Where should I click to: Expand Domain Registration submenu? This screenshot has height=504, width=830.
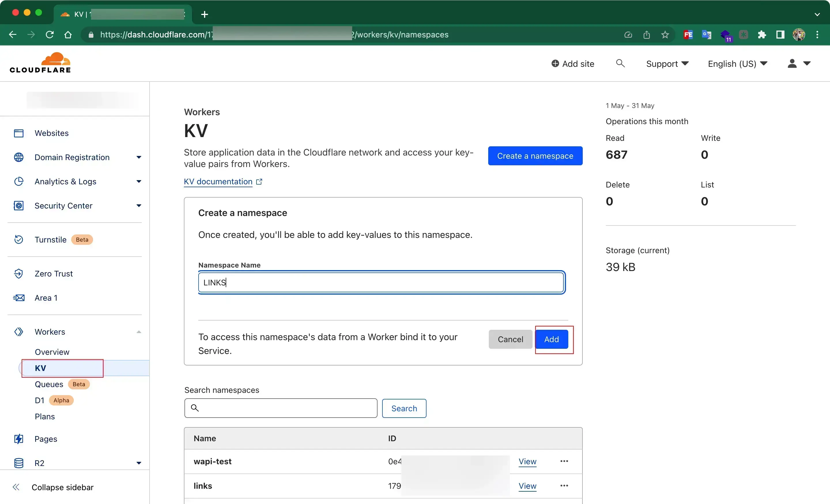[139, 157]
